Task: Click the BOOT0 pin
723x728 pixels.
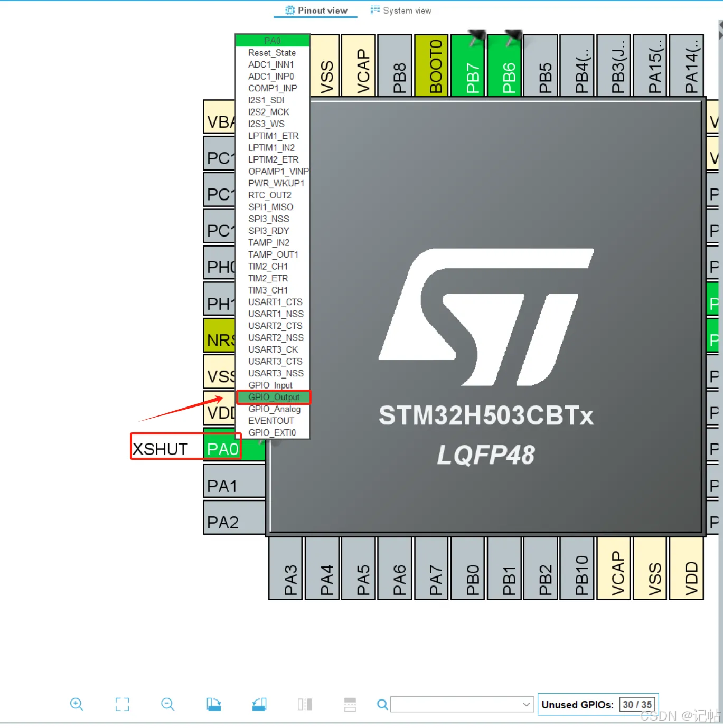Action: point(431,66)
